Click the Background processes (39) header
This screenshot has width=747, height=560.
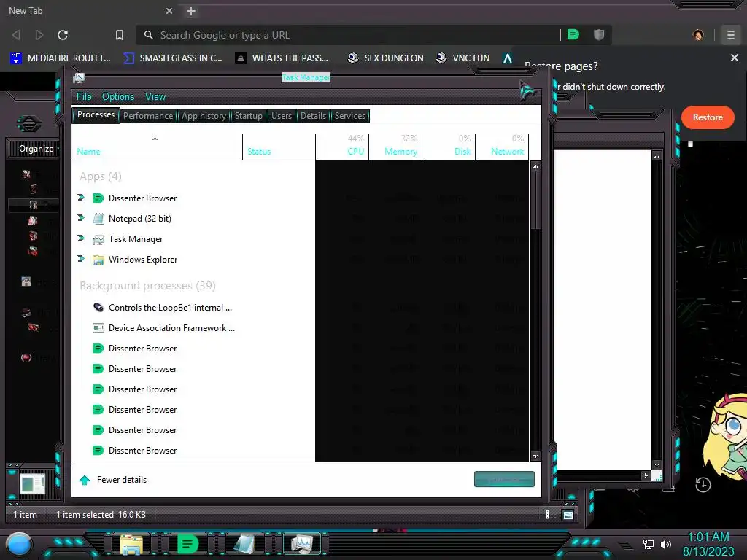(147, 286)
